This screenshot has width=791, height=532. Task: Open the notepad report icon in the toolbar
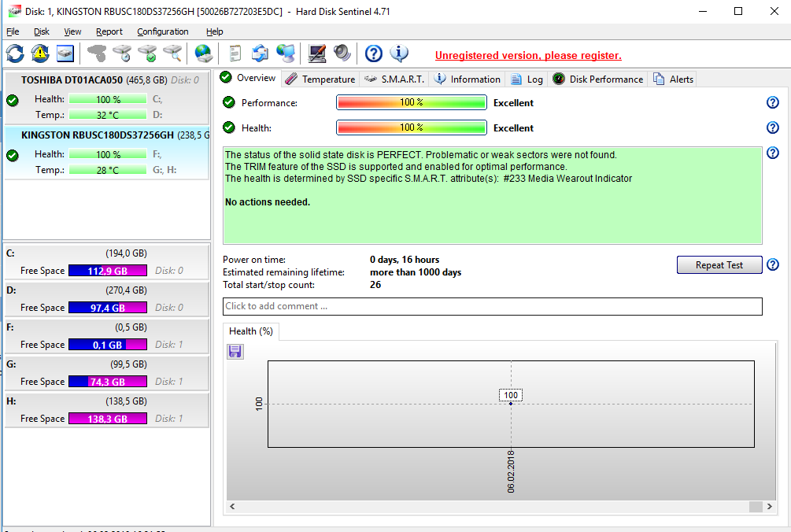[235, 54]
